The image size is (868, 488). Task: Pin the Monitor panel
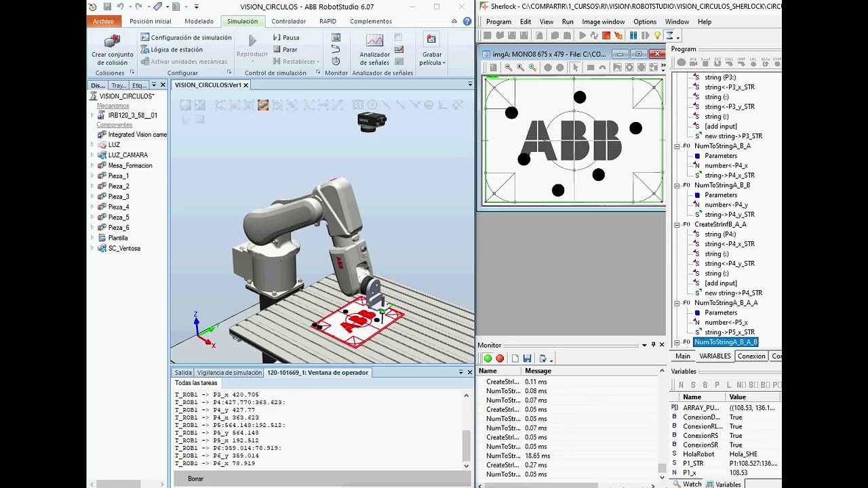pyautogui.click(x=653, y=345)
